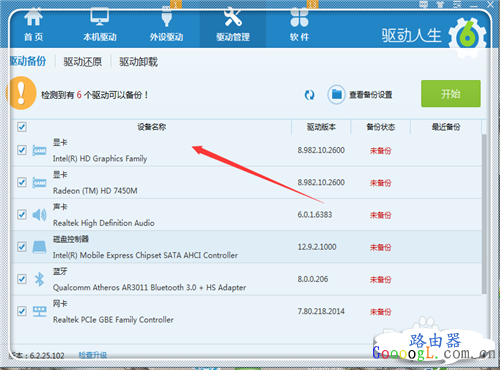Select Radeon (TM) HD 7450M text
Image resolution: width=500 pixels, height=370 pixels.
[95, 191]
